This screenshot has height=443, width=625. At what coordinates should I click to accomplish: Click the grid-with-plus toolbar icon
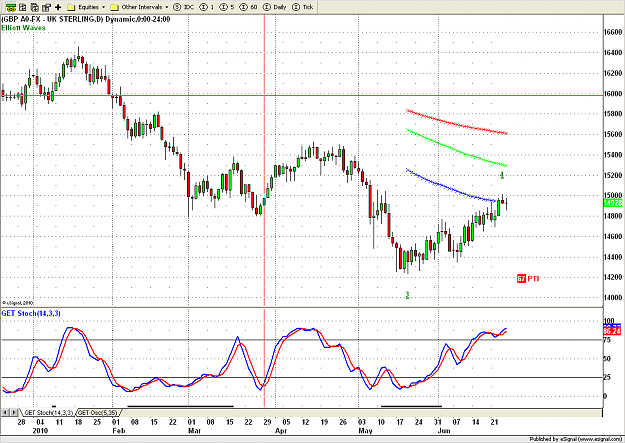point(23,7)
